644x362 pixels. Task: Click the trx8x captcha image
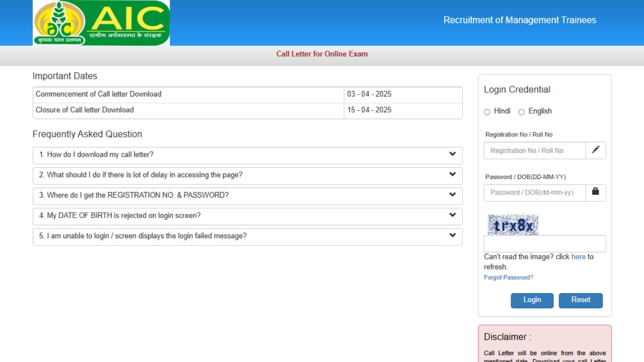pos(513,225)
